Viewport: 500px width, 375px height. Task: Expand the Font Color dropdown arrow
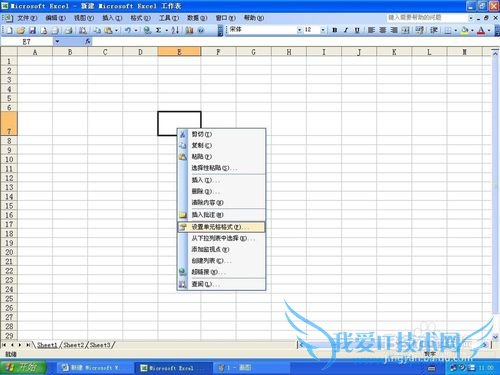click(489, 30)
